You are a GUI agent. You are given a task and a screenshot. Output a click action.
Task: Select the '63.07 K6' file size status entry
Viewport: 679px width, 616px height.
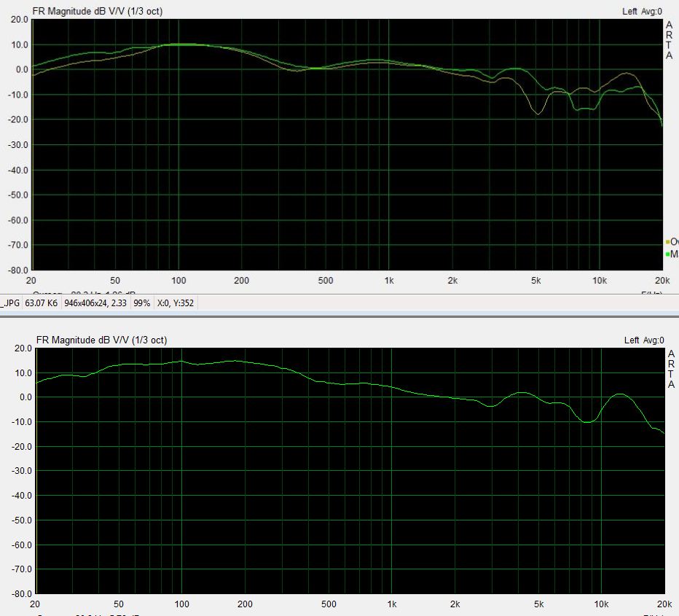pos(41,303)
